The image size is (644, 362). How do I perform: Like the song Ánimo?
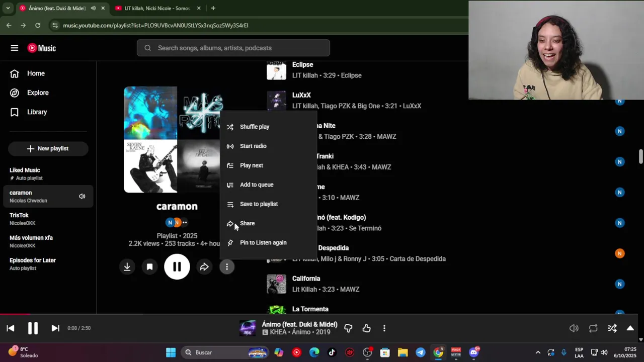coord(366,328)
